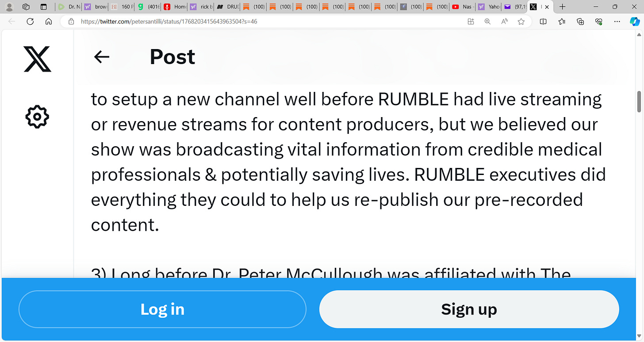Switch to the '(4016' green g tab
This screenshot has height=342, width=644.
[148, 7]
